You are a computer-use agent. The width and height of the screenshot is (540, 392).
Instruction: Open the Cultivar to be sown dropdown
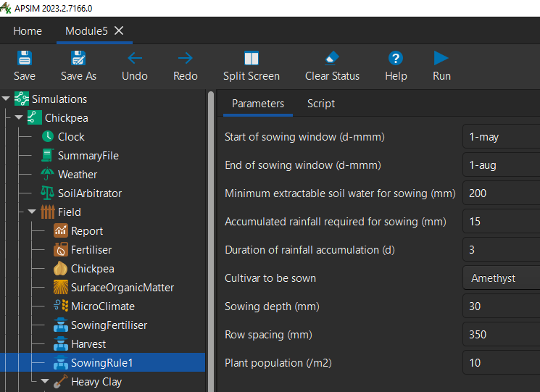[x=502, y=278]
